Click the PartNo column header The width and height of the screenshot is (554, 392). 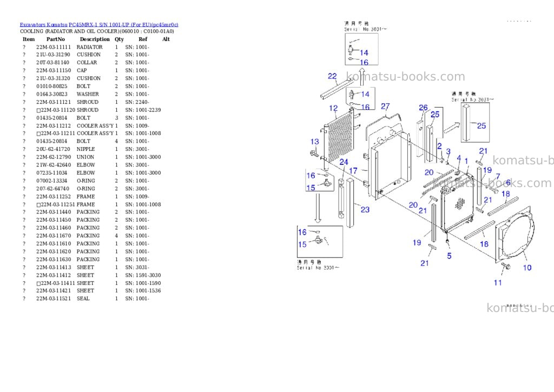(56, 39)
